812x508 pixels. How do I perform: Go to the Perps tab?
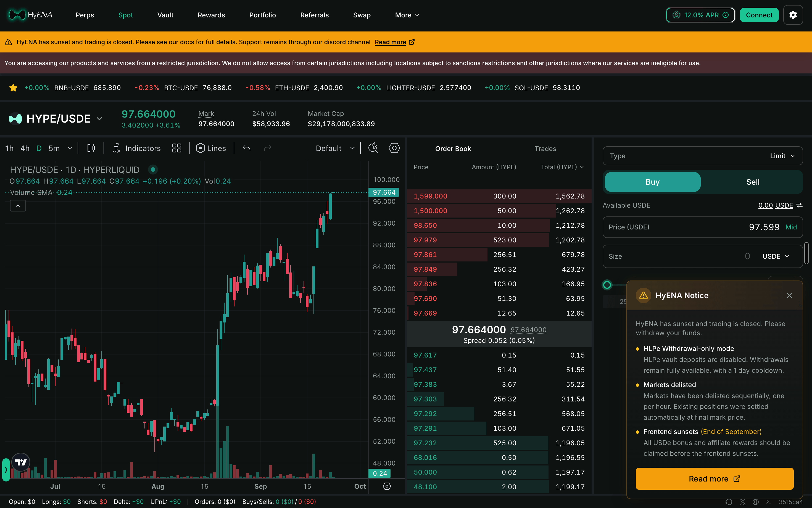[85, 15]
